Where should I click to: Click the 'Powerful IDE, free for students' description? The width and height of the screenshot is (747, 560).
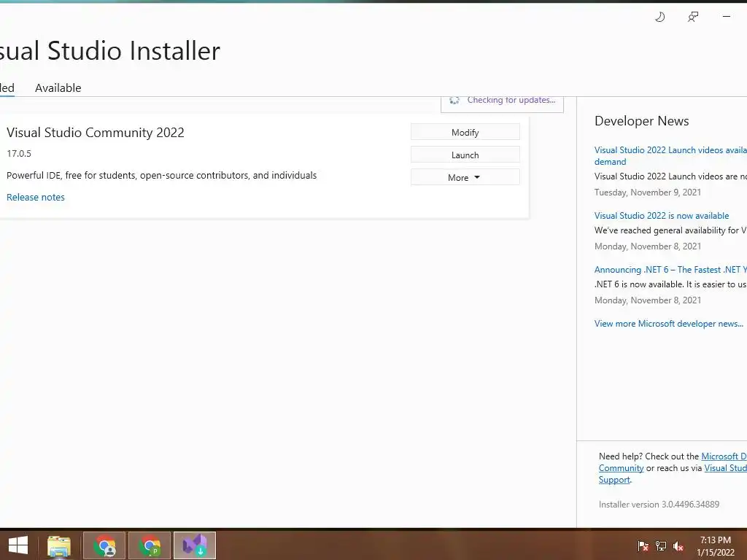(x=161, y=175)
